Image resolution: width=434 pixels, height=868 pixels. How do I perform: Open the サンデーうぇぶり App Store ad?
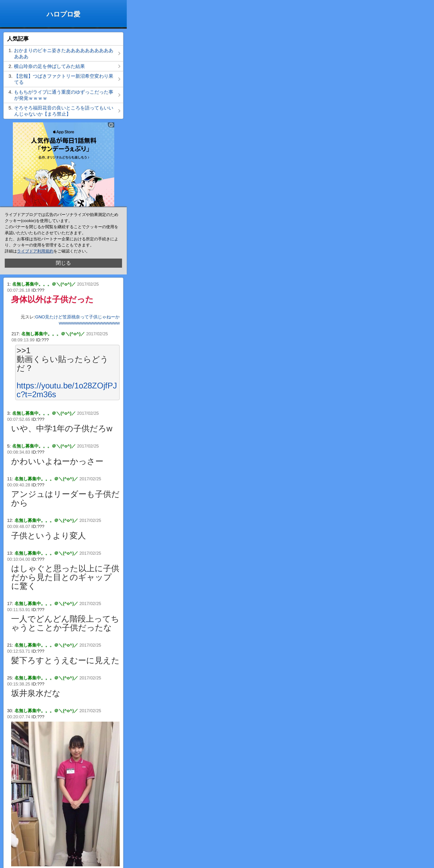tap(63, 164)
